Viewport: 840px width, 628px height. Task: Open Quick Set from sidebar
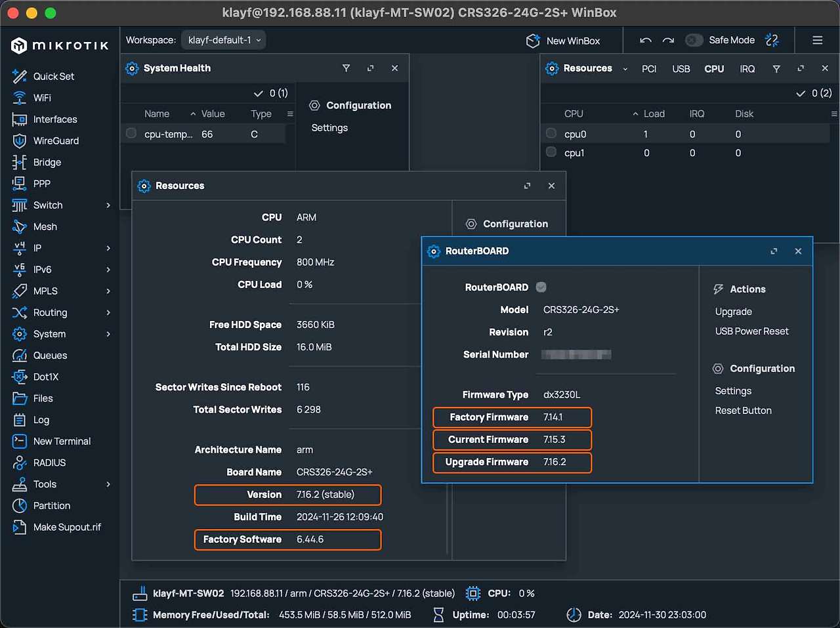coord(43,76)
